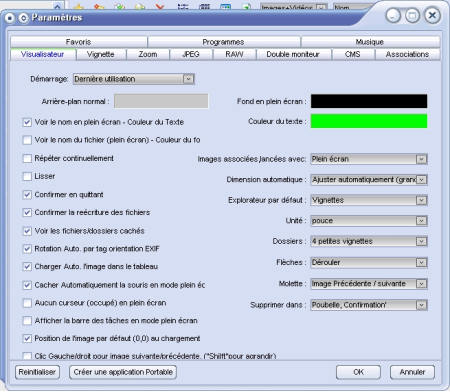Expand the Molette dropdown list
The height and width of the screenshot is (392, 450).
[369, 284]
